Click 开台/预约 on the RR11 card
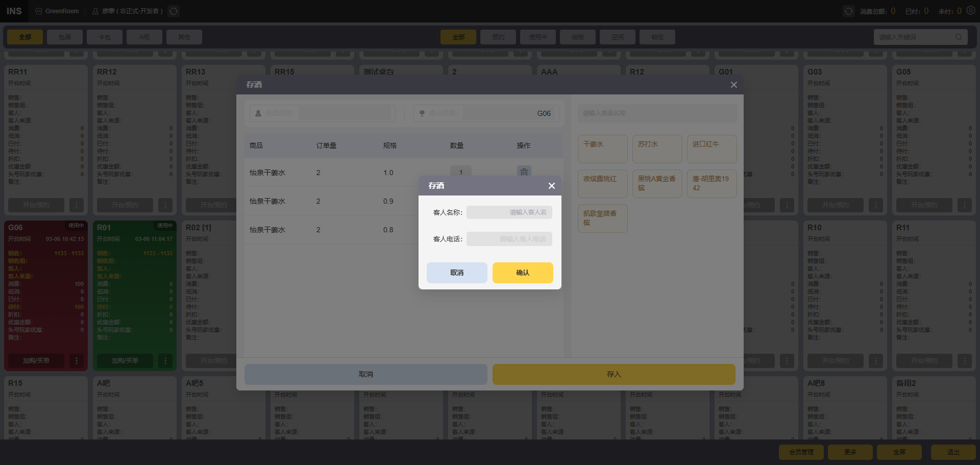 pyautogui.click(x=36, y=205)
